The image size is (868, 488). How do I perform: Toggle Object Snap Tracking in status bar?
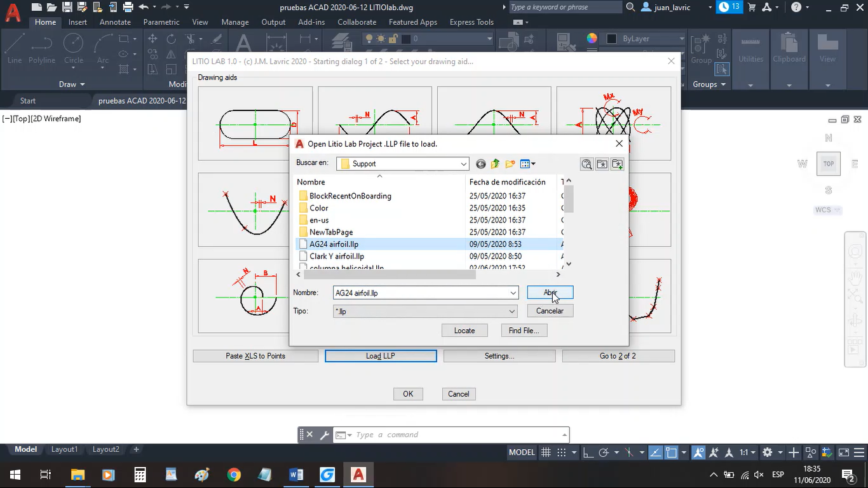[x=656, y=452]
